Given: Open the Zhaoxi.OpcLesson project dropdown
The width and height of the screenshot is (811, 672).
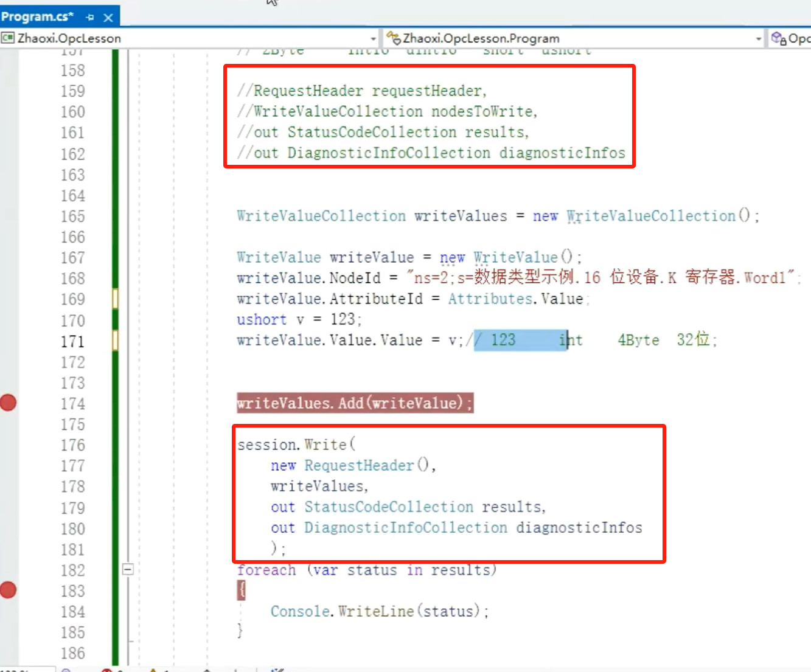Looking at the screenshot, I should [x=373, y=38].
